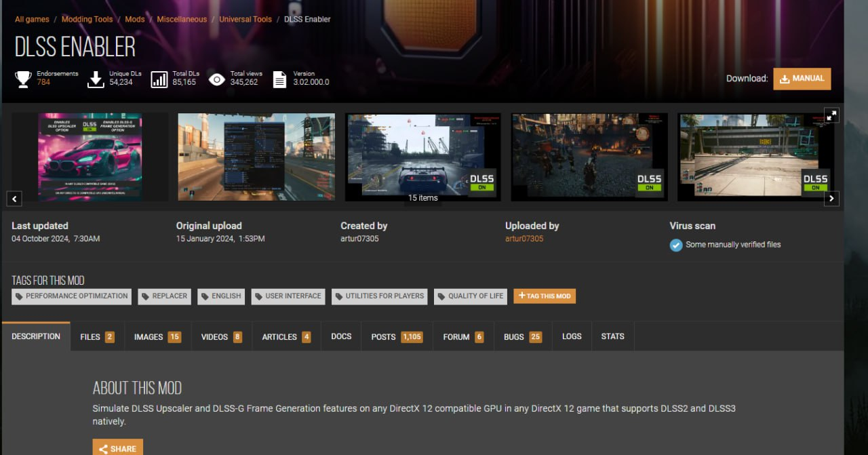Switch to the Forum tab
The image size is (868, 455).
pos(463,336)
